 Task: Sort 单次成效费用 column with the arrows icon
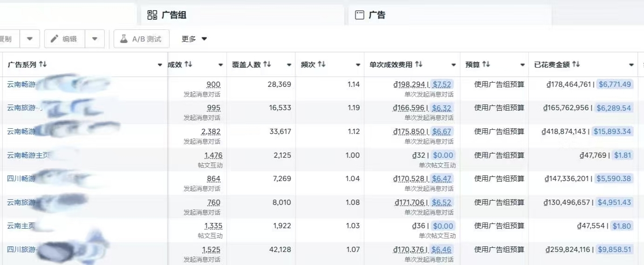418,64
